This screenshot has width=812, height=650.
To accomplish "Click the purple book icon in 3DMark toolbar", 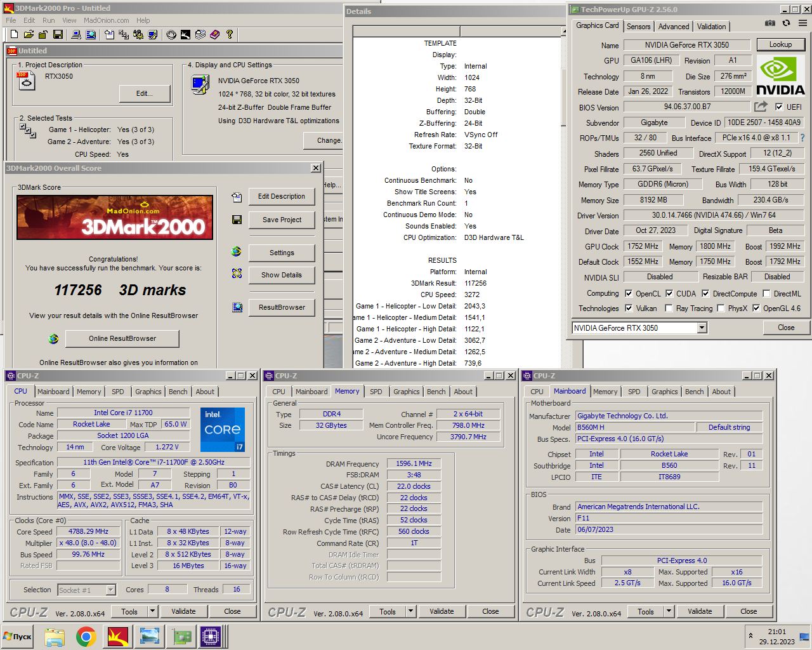I will click(x=214, y=34).
